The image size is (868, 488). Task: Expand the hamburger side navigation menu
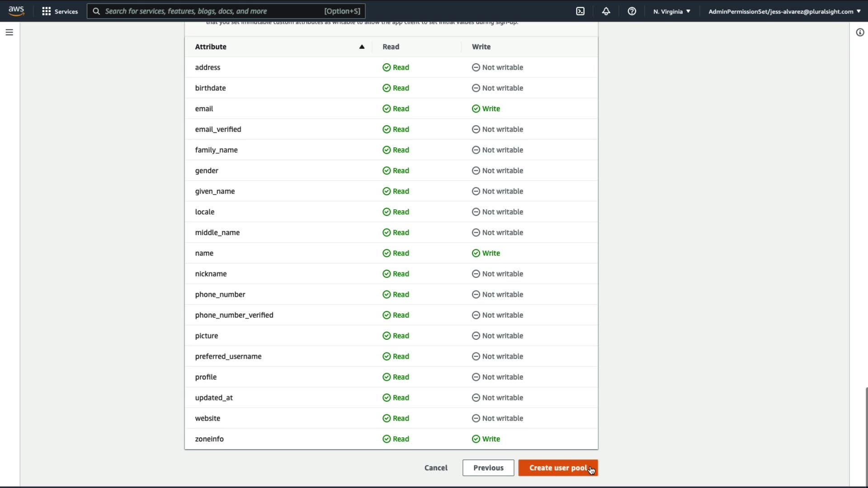tap(9, 33)
